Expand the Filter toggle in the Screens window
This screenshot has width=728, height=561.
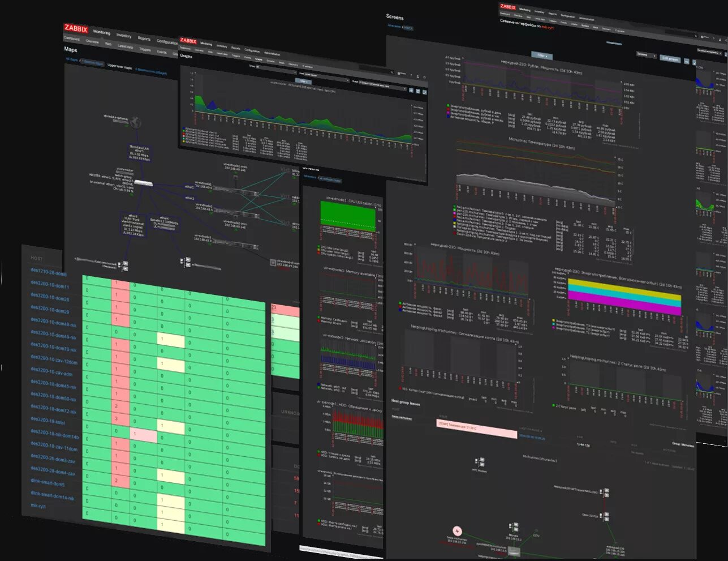[541, 55]
